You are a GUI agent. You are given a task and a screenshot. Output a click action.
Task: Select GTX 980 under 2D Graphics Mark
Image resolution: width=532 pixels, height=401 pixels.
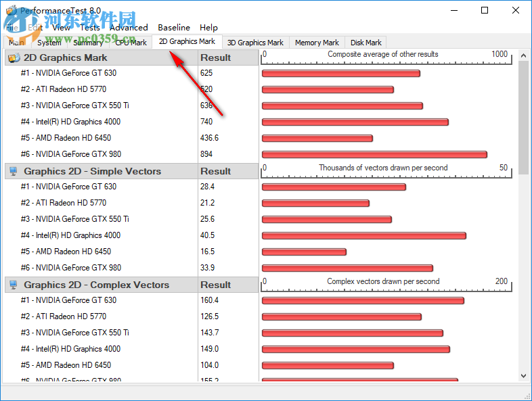[x=71, y=154]
